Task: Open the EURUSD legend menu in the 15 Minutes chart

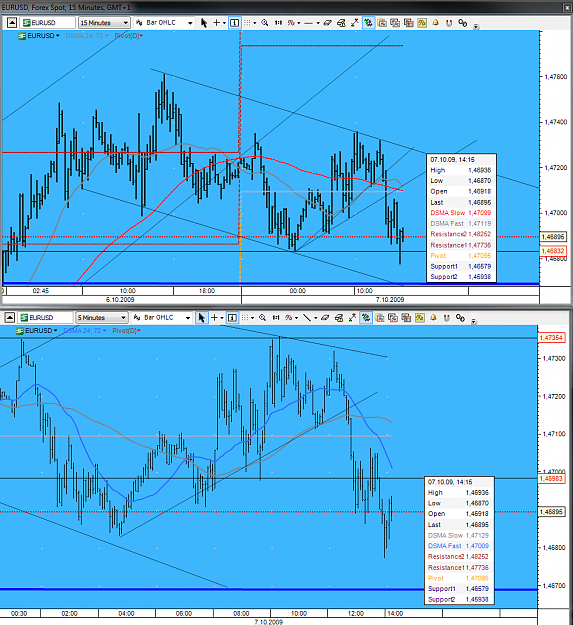Action: pyautogui.click(x=39, y=35)
